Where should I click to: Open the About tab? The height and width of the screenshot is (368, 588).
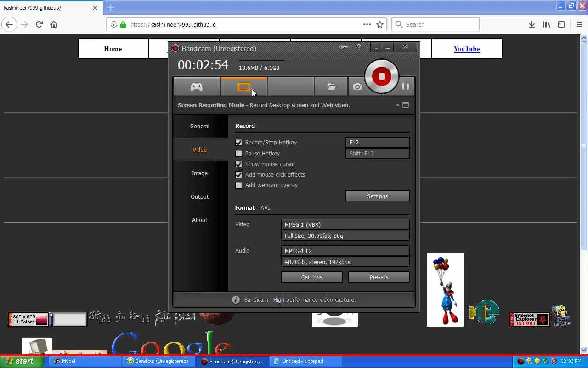[200, 220]
